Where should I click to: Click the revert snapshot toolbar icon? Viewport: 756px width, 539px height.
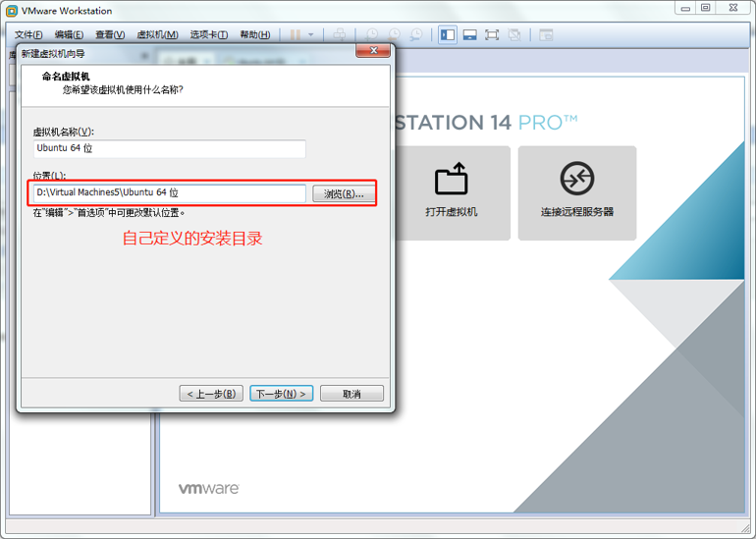pos(394,34)
